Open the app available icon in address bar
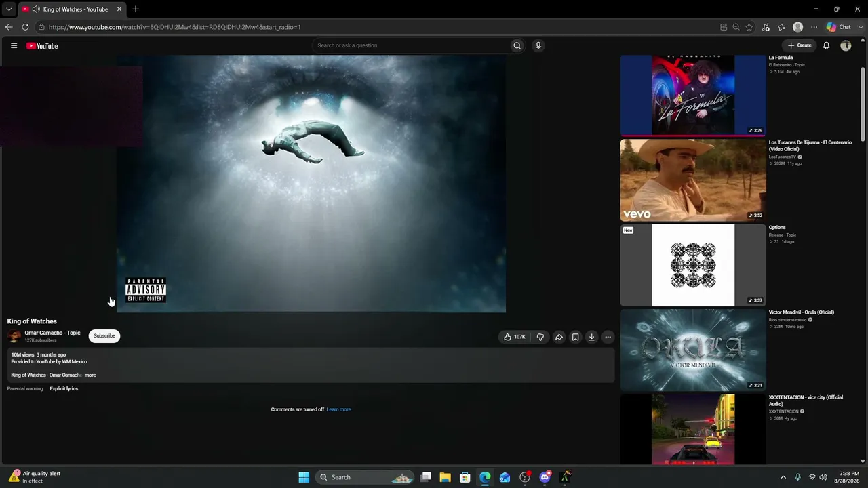Image resolution: width=868 pixels, height=488 pixels. coord(724,27)
